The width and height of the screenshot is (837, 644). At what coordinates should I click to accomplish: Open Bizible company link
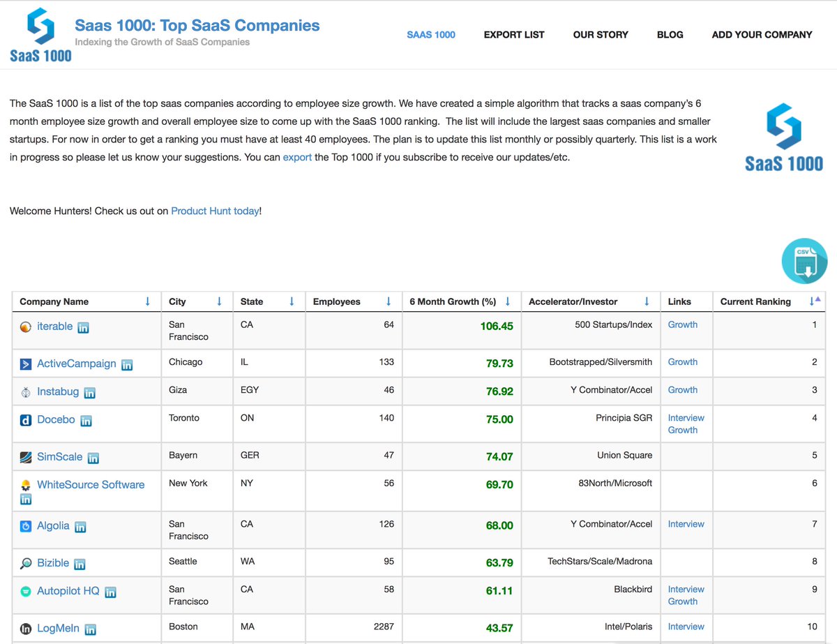point(53,563)
